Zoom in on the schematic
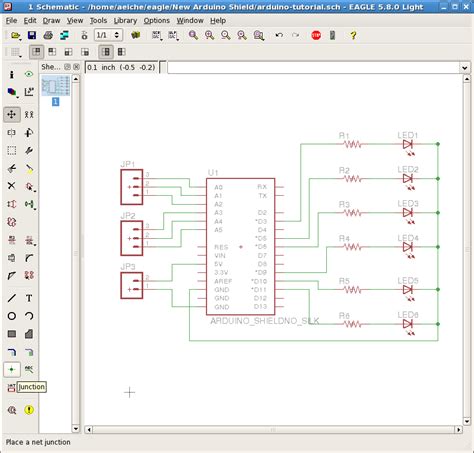This screenshot has height=453, width=474. tap(210, 35)
